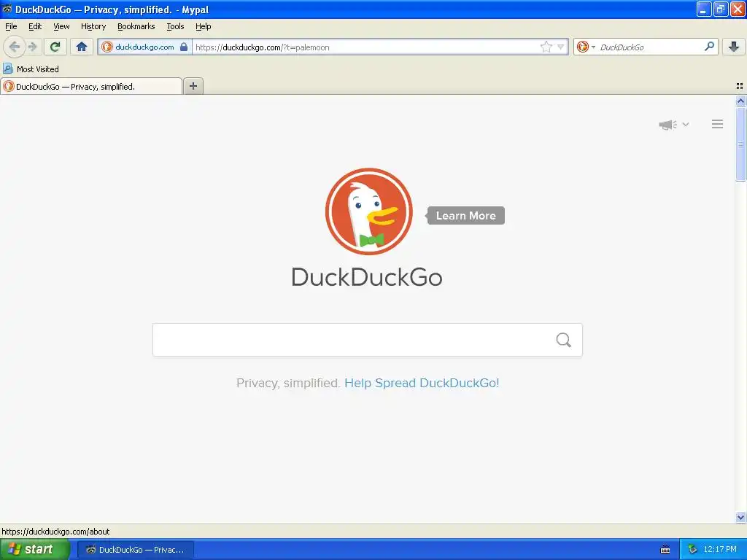Click the duckduckgo.com site identity button

click(144, 47)
